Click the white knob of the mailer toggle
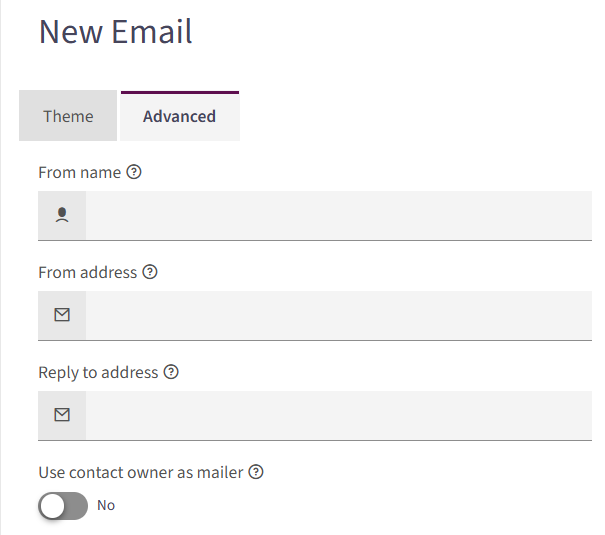Screen dimensions: 605x535 click(52, 506)
